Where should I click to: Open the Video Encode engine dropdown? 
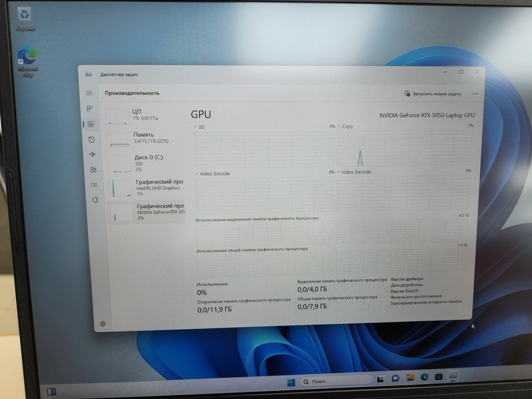coord(213,173)
